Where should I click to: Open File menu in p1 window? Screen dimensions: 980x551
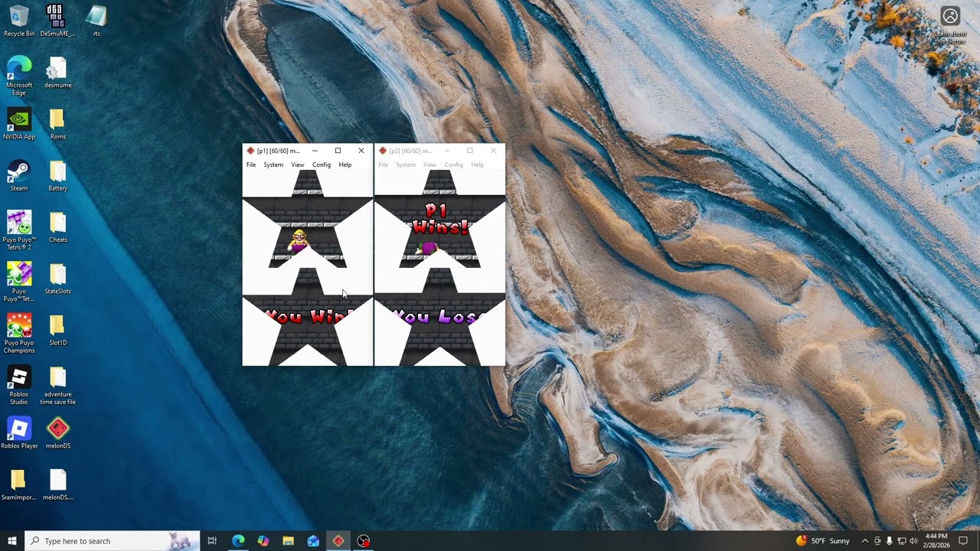251,165
